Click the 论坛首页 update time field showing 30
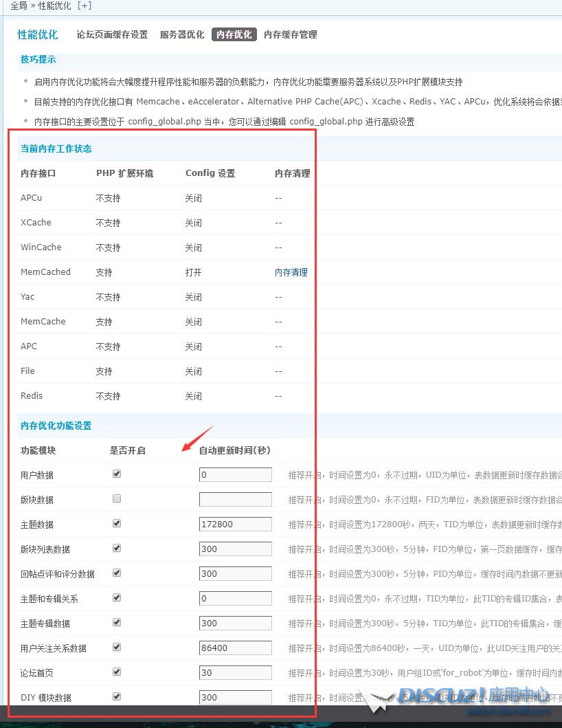The image size is (562, 728). click(x=235, y=673)
